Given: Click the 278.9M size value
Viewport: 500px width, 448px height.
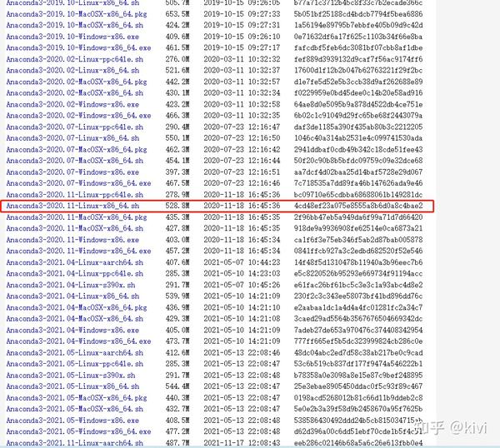Looking at the screenshot, I should tap(177, 195).
